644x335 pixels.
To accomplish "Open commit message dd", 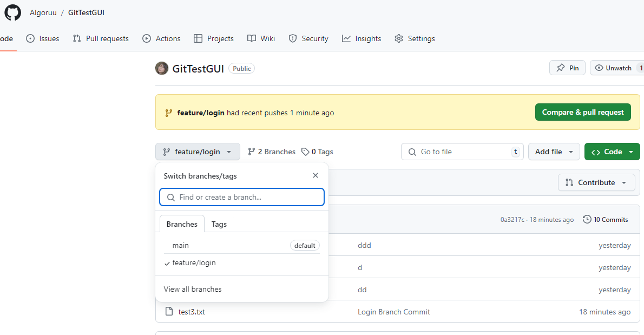I will tap(362, 290).
